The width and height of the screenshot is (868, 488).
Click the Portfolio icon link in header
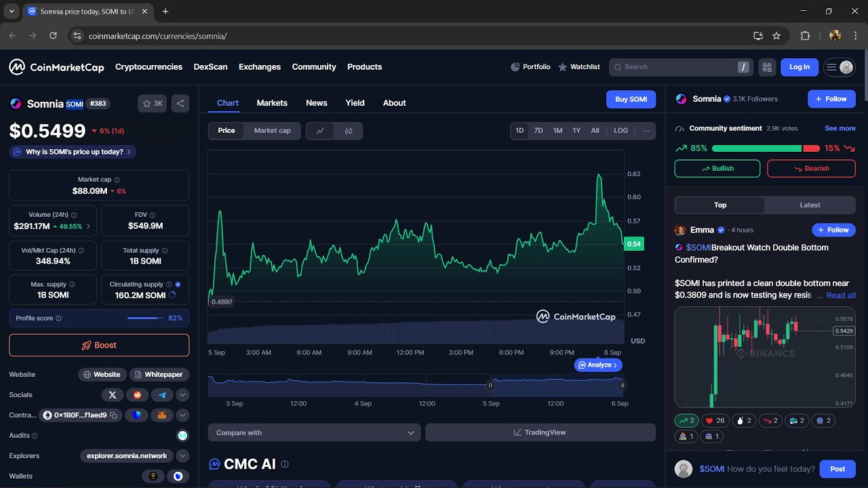tap(530, 67)
